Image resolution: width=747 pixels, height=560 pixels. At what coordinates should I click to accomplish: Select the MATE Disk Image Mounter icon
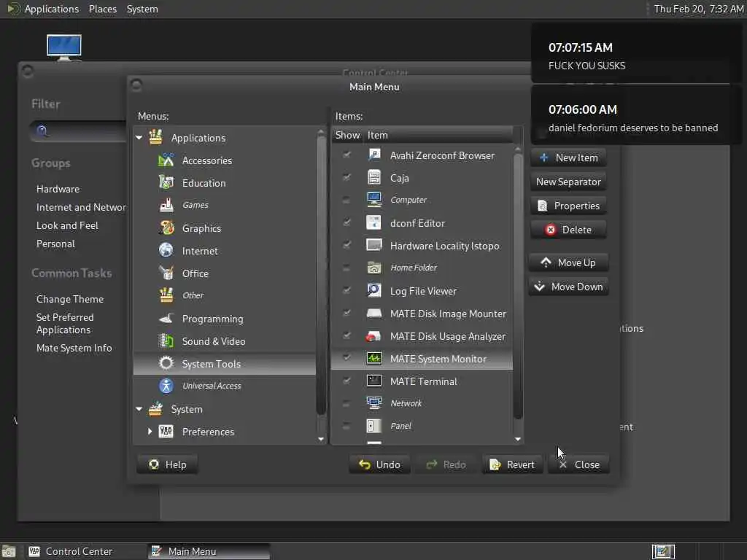click(374, 314)
